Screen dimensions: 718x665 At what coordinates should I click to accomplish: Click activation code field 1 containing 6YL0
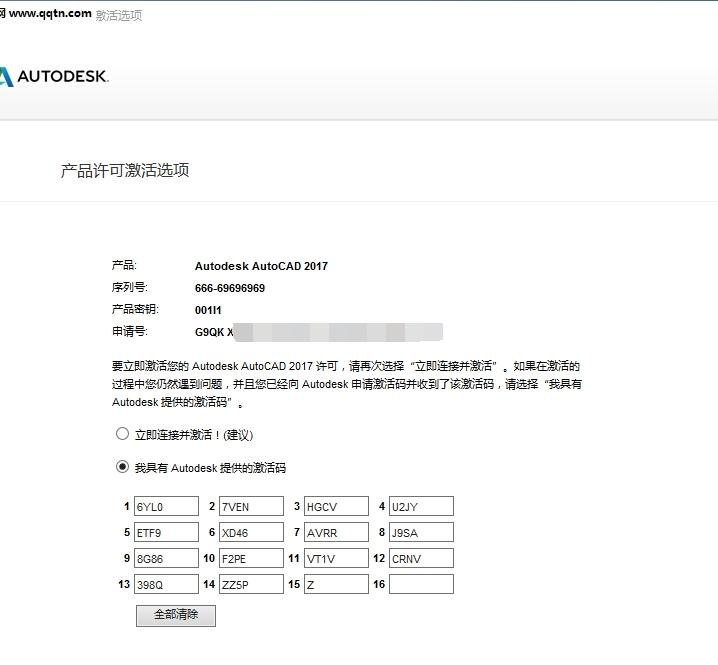(x=166, y=506)
